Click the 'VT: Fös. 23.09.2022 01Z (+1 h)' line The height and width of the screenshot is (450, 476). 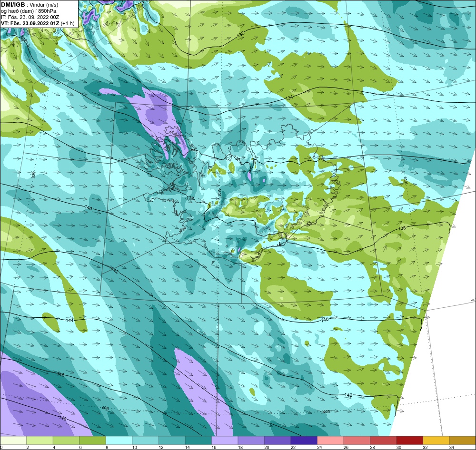pos(38,23)
